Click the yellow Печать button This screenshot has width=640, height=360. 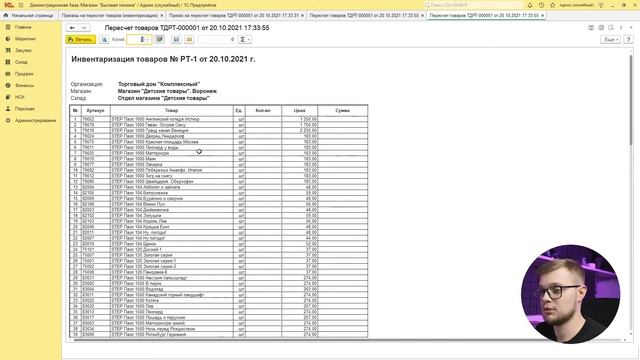[81, 40]
